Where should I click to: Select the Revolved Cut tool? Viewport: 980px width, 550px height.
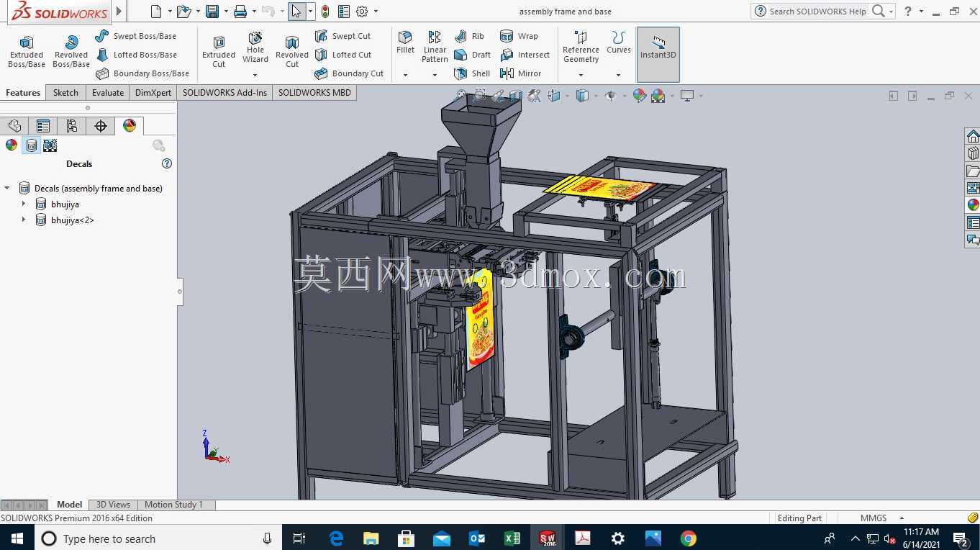[x=292, y=52]
